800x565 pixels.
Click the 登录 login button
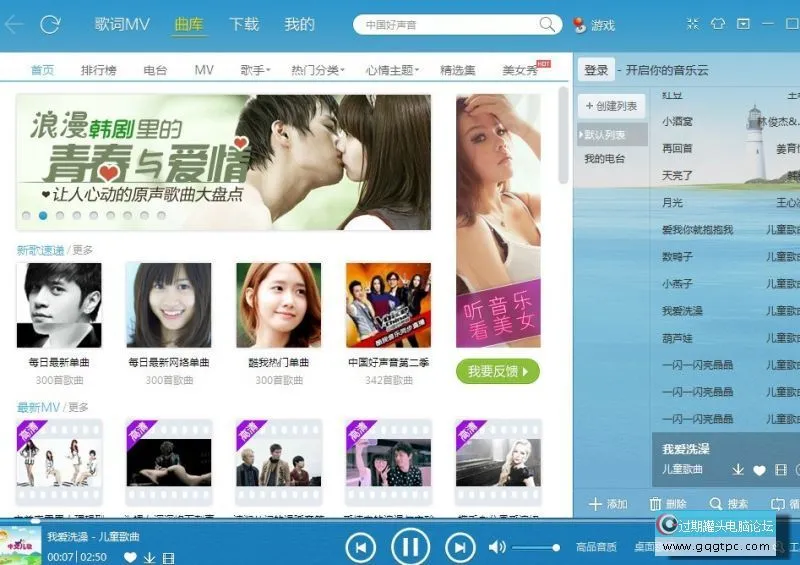tap(596, 70)
